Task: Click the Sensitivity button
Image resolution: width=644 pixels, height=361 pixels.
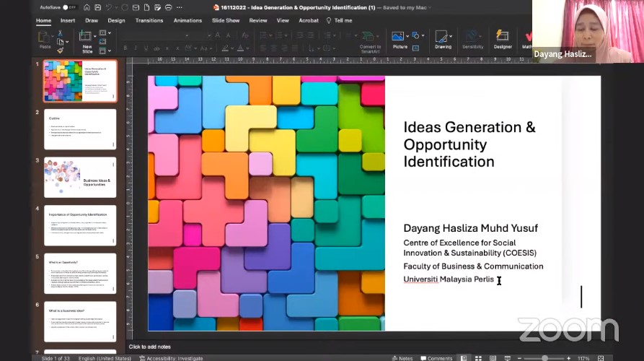Action: tap(473, 40)
